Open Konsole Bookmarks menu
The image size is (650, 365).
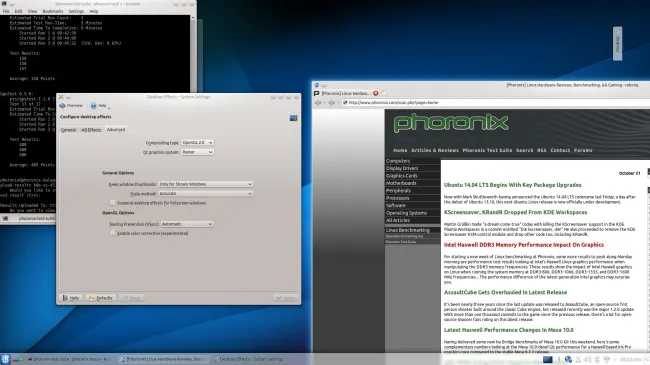tap(53, 11)
